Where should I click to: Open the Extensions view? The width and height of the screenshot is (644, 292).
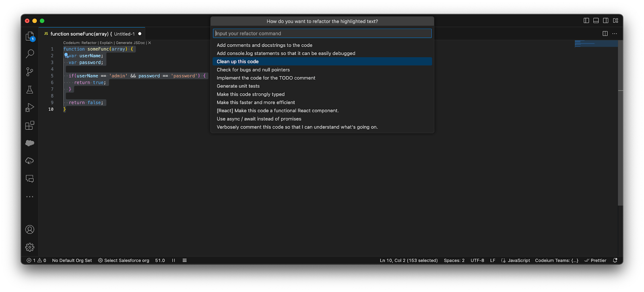pos(30,125)
